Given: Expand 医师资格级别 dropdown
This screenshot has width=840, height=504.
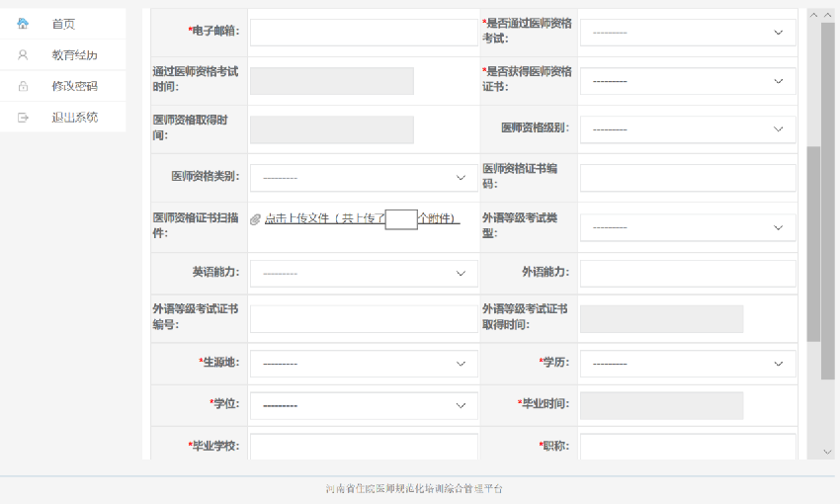Looking at the screenshot, I should 688,129.
